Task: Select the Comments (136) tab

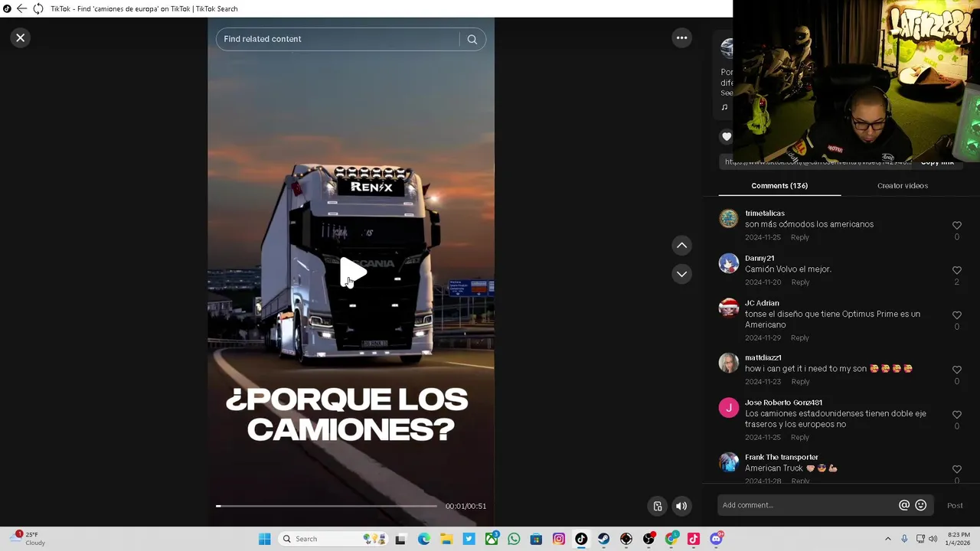Action: 779,185
